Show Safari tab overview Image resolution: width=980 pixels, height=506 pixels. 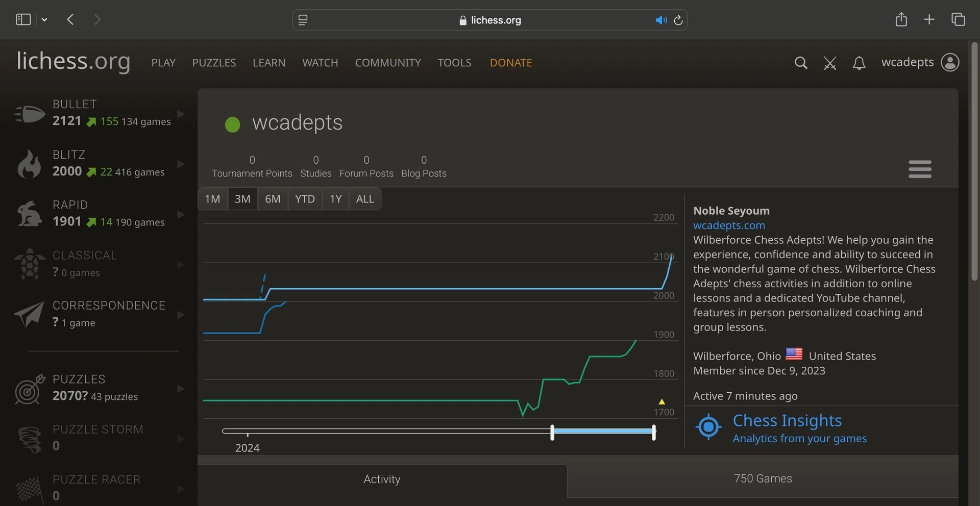(x=958, y=19)
